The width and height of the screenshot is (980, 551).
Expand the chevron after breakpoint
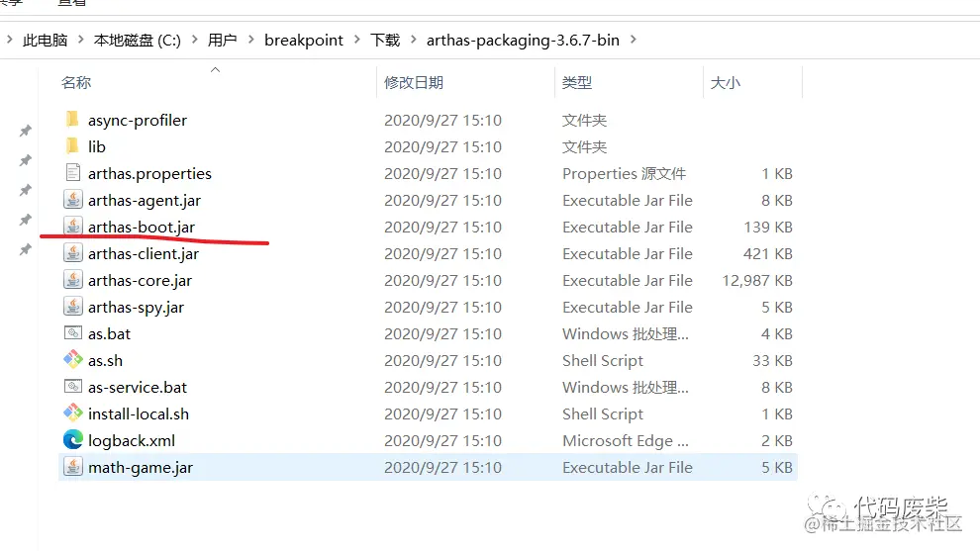click(x=357, y=40)
